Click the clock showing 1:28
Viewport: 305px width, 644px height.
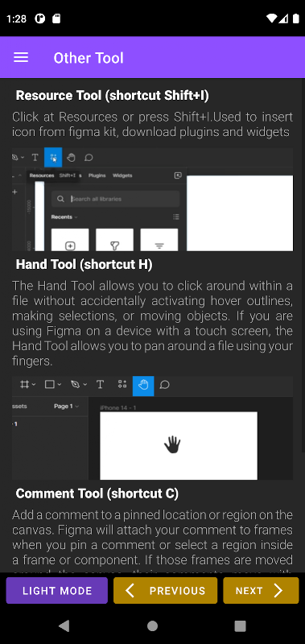16,19
